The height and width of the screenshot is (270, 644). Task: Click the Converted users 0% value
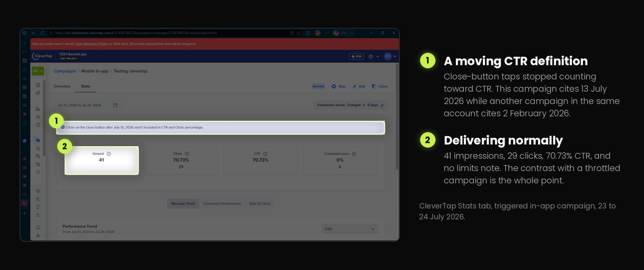[x=340, y=160]
